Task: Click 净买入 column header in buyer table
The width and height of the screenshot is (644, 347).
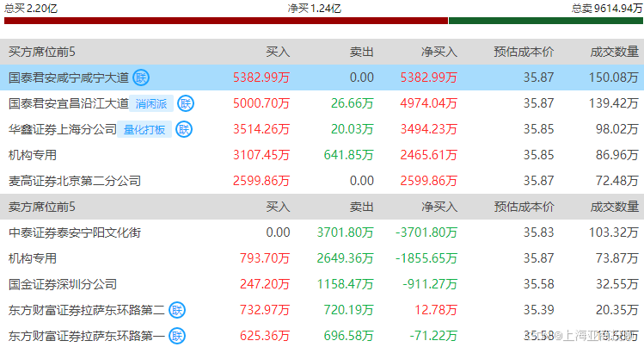Action: (x=439, y=52)
